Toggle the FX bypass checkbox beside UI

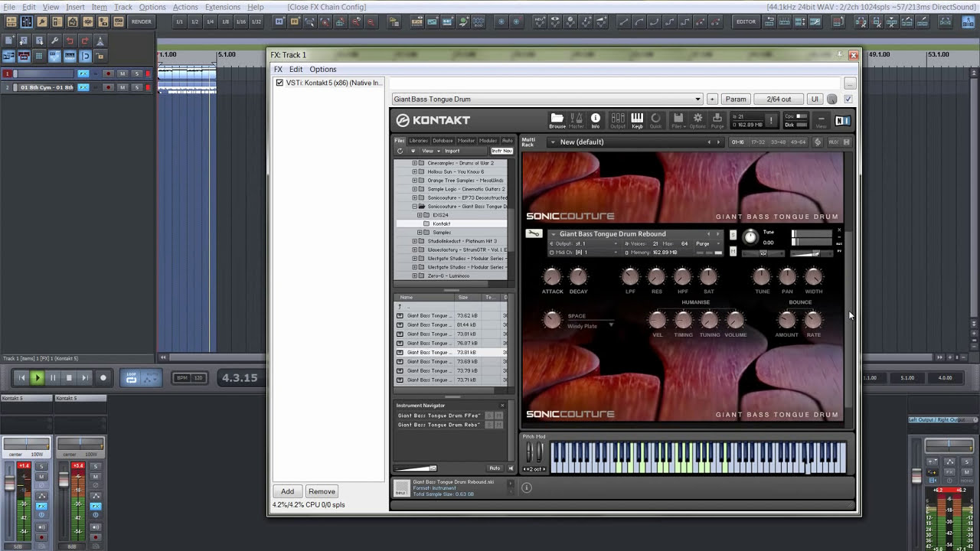(x=848, y=99)
